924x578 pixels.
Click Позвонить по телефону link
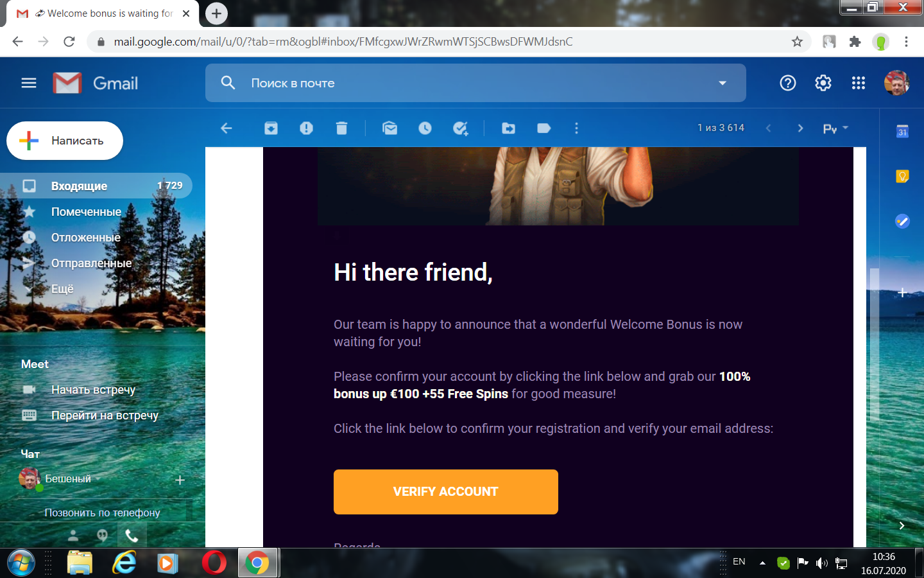102,512
